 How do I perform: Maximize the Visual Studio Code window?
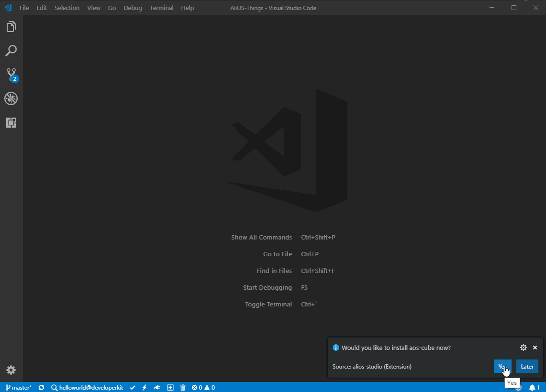(514, 8)
